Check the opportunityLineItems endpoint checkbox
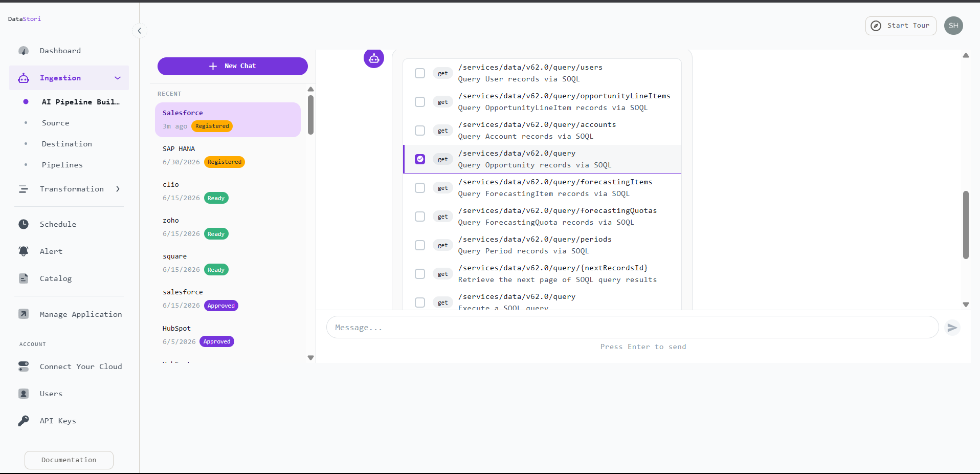Screen dimensions: 980x474 click(x=420, y=102)
